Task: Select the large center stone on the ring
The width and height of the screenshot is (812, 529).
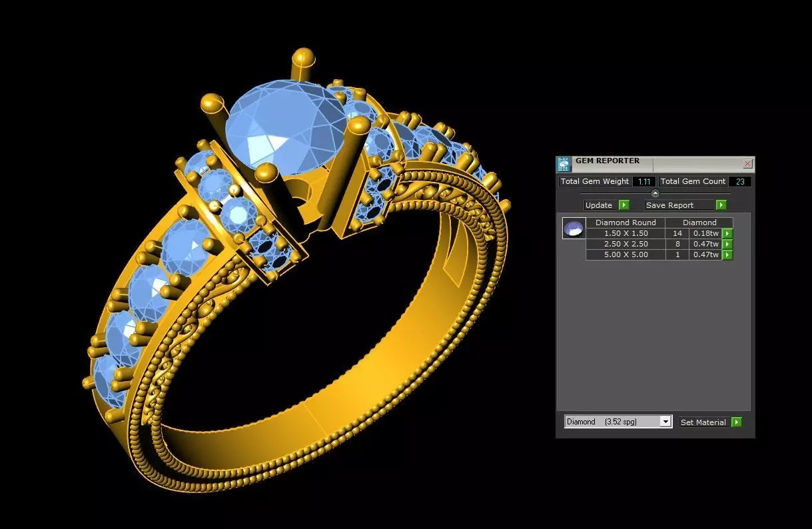Action: [x=286, y=128]
